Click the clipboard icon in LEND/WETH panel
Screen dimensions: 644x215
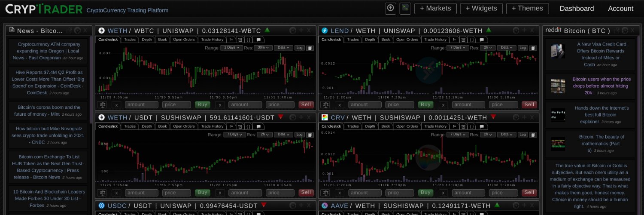click(533, 48)
